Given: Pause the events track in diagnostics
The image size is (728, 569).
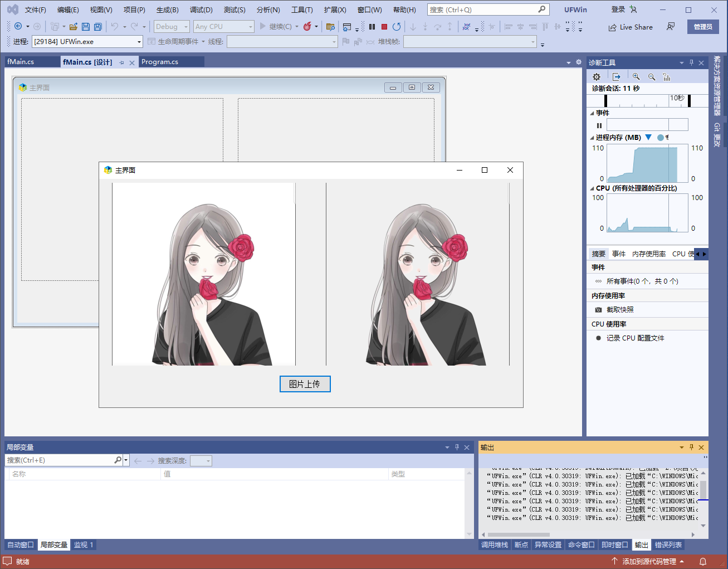Looking at the screenshot, I should click(599, 125).
